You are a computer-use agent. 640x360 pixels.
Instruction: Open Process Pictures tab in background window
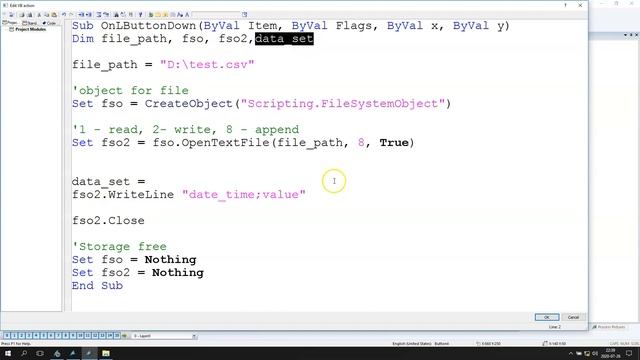tap(609, 327)
